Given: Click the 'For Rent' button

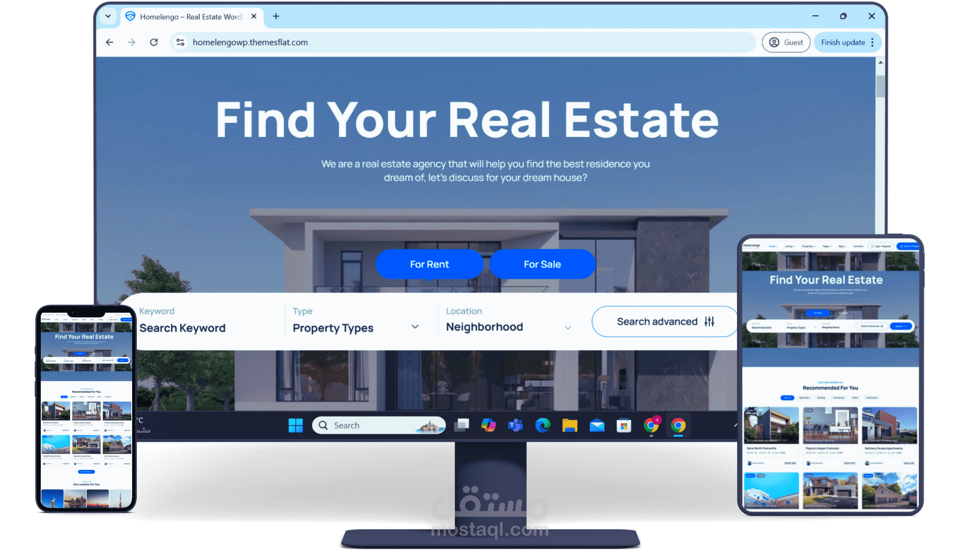Looking at the screenshot, I should click(428, 263).
